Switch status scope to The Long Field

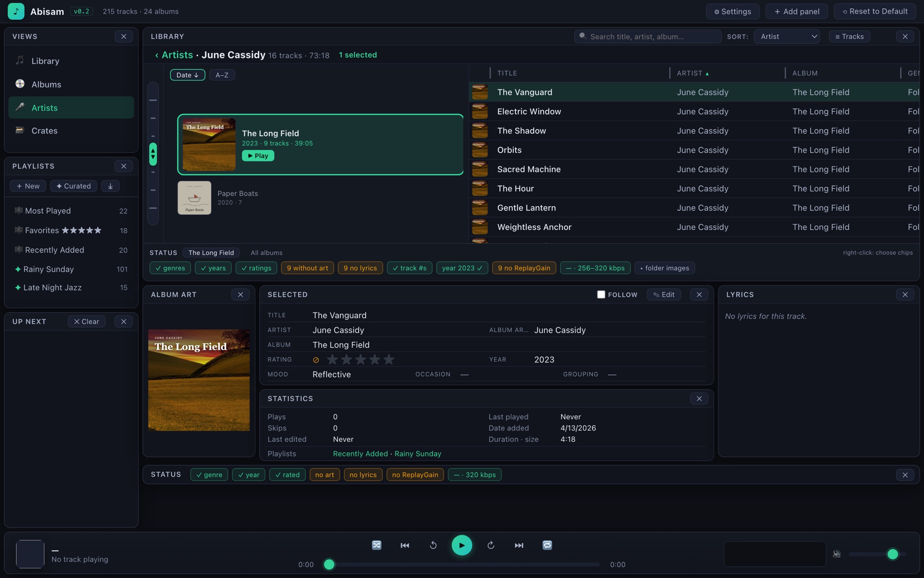pyautogui.click(x=211, y=252)
